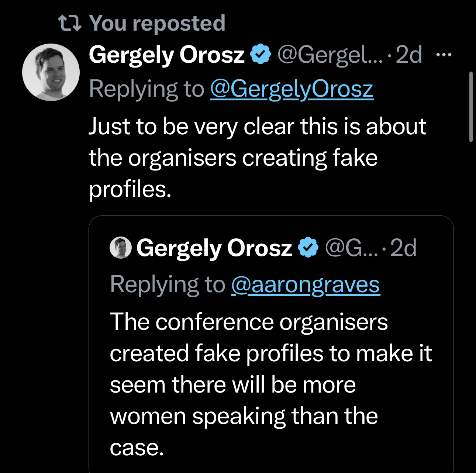
Task: Open Gergely Orosz's large profile avatar
Action: [x=51, y=72]
